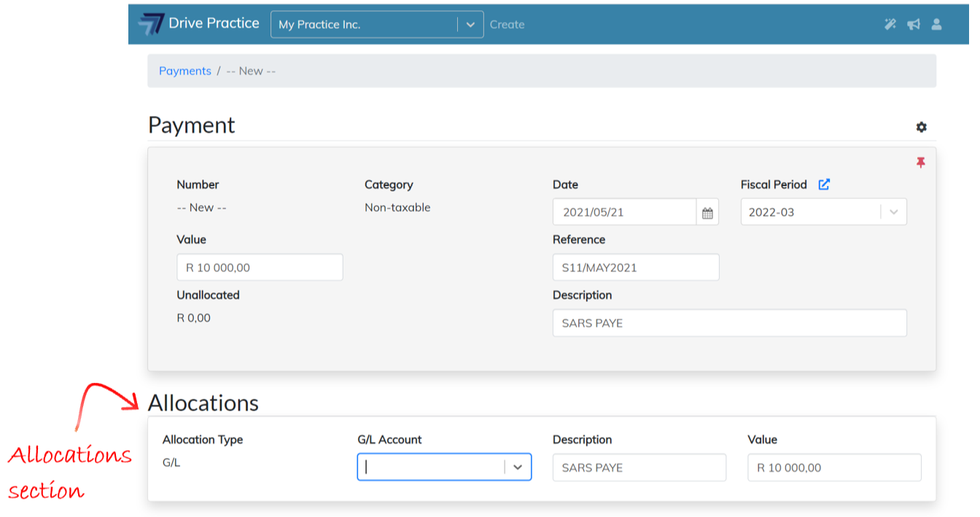Click the 'G/L Account' column label

click(389, 440)
